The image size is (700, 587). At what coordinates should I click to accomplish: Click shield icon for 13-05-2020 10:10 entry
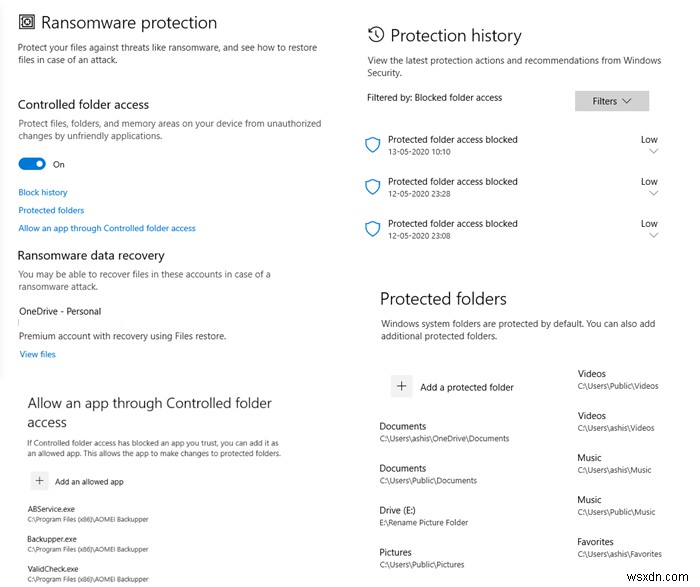click(x=372, y=145)
